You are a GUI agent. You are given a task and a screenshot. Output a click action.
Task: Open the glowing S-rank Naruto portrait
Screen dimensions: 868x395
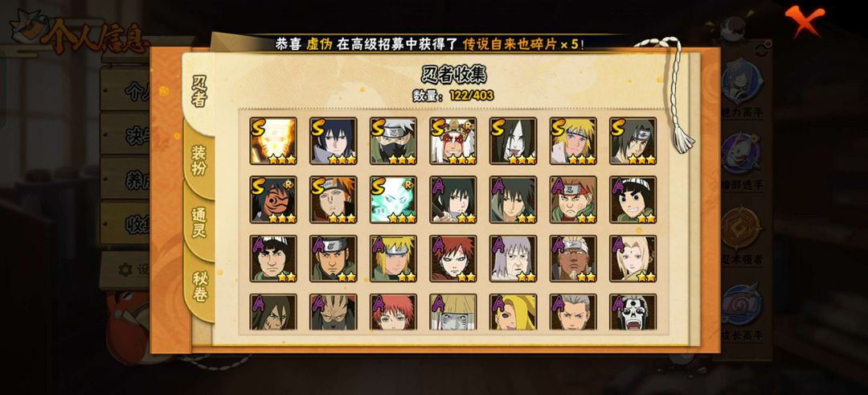pyautogui.click(x=273, y=141)
